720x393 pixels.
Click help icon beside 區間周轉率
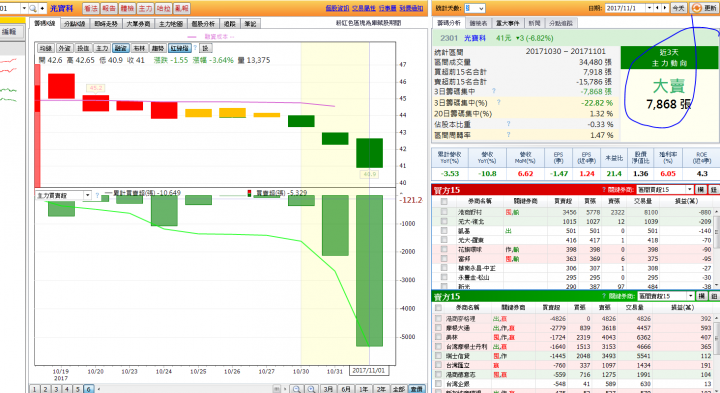coord(508,135)
